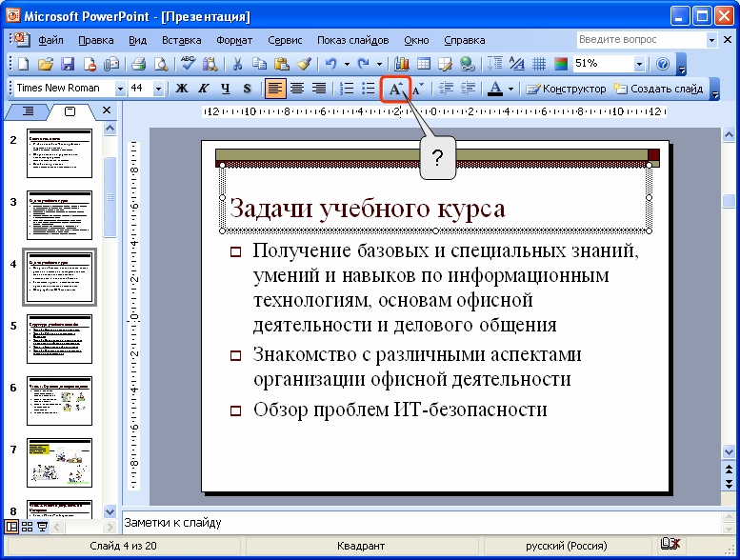Open the Правка menu
This screenshot has height=560, width=740.
pos(96,40)
